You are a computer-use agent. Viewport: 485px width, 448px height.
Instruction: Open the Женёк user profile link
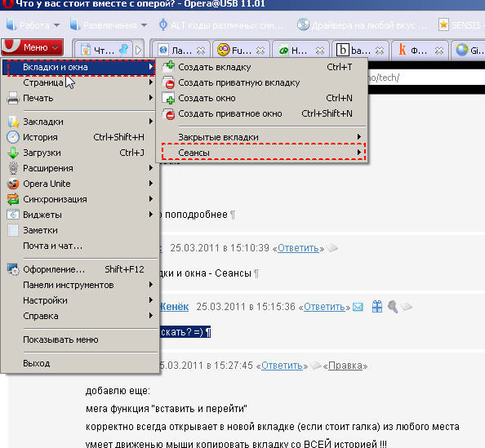pyautogui.click(x=174, y=306)
